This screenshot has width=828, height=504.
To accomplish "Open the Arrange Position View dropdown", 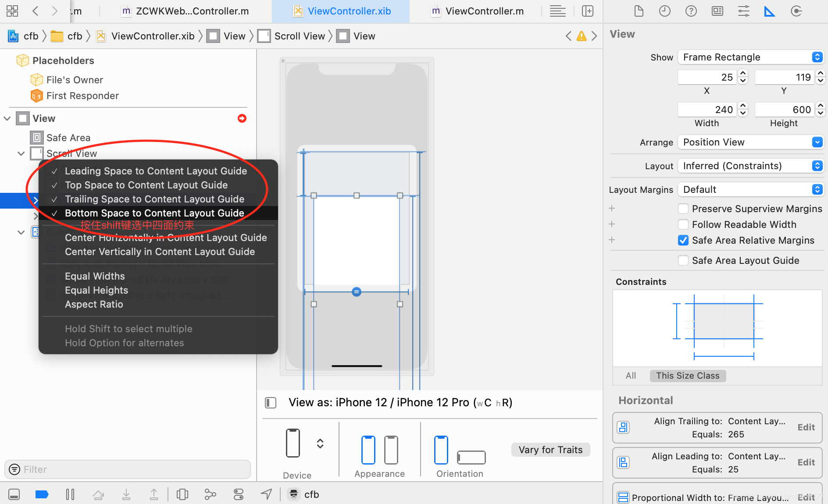I will 751,142.
